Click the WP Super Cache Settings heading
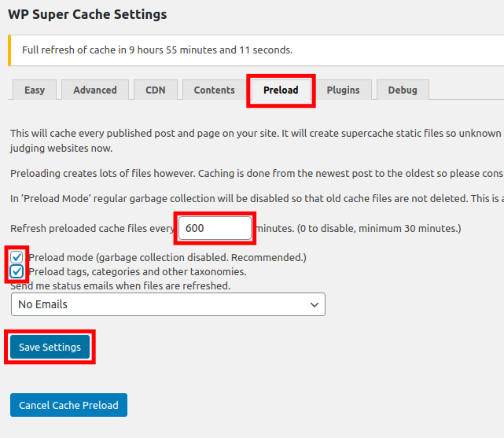Viewport: 504px width, 438px height. coord(88,14)
